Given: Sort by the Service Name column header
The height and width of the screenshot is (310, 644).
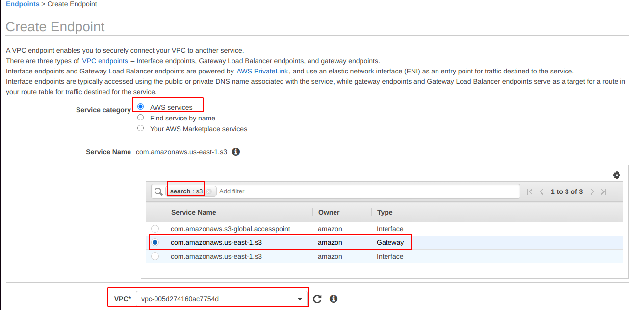Looking at the screenshot, I should tap(194, 212).
